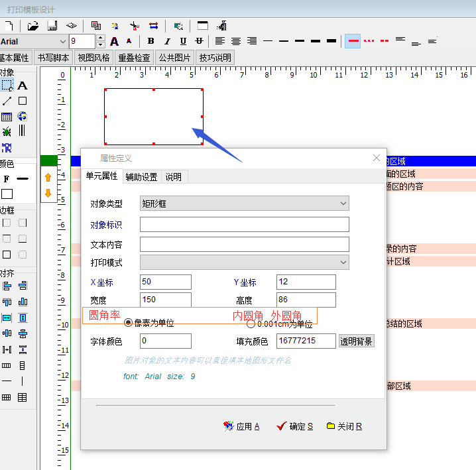Toggle bold text formatting
476x470 pixels.
(150, 41)
